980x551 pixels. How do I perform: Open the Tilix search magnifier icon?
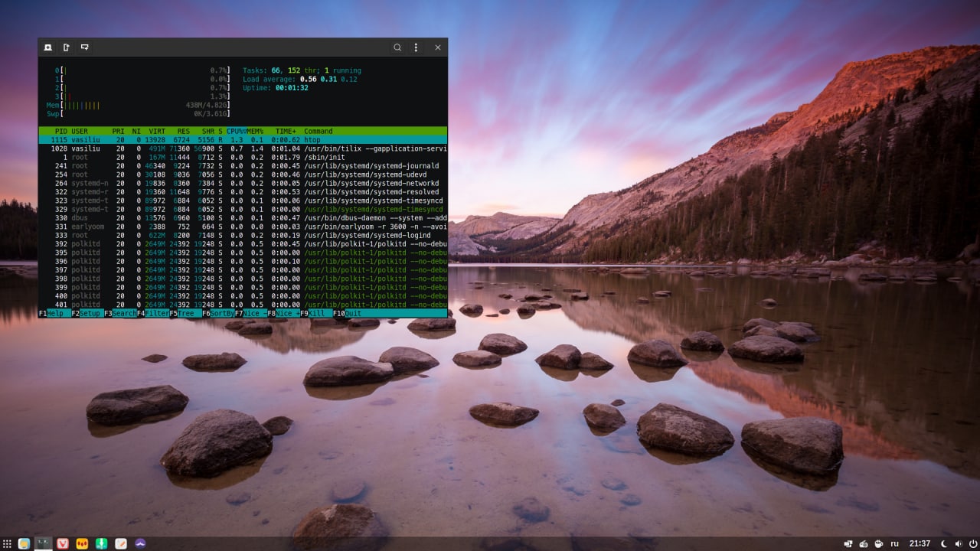[397, 47]
